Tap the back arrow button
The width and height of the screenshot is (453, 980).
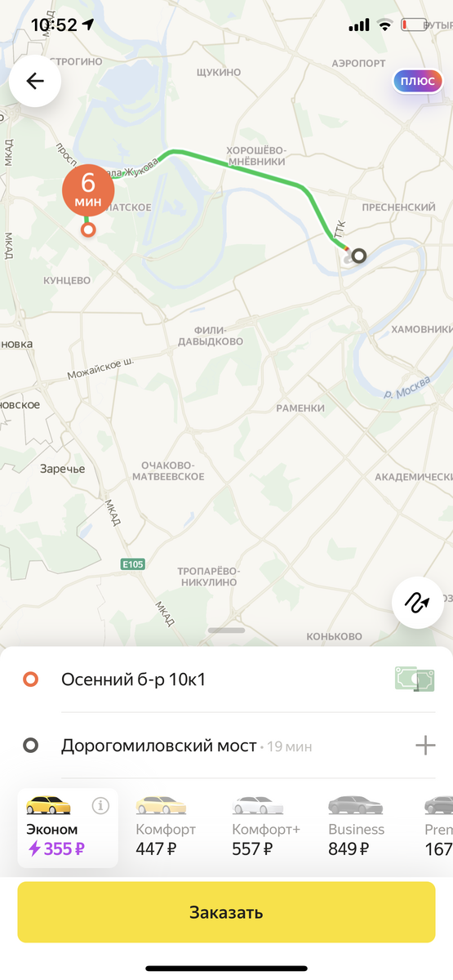coord(35,81)
